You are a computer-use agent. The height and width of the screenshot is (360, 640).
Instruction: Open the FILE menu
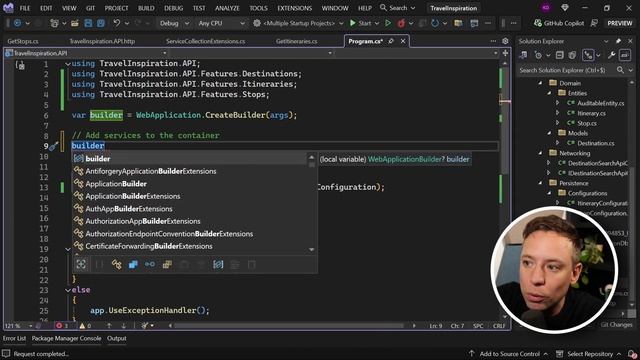point(25,8)
